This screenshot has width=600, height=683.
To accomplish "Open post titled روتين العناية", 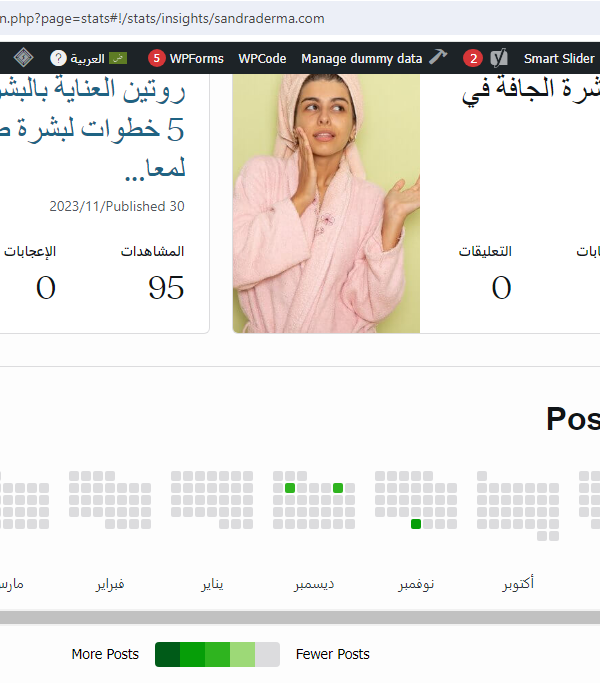I will (x=94, y=128).
